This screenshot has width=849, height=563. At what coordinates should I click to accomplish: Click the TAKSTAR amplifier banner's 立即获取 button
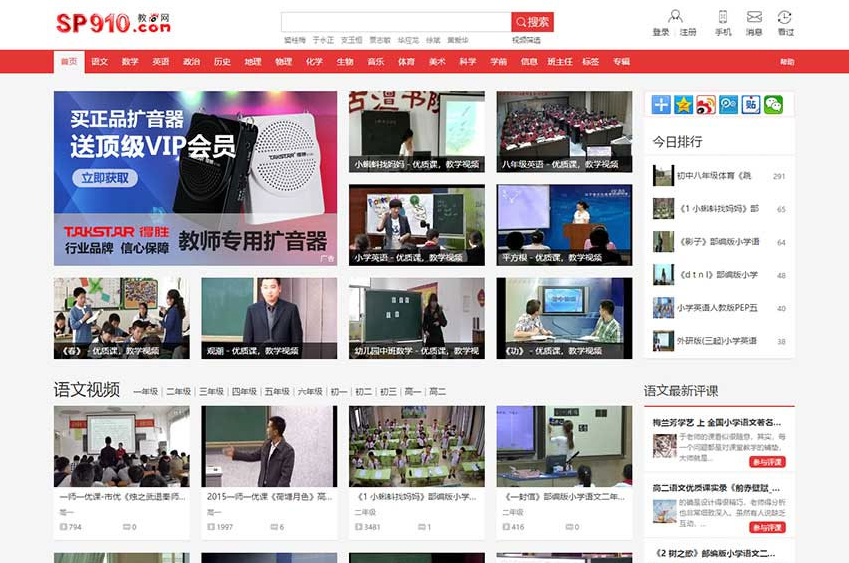[x=105, y=178]
